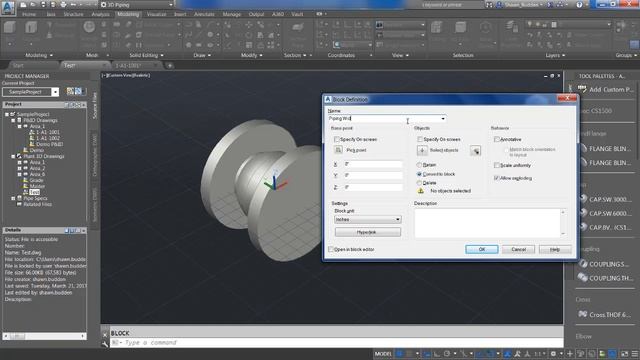Viewport: 640px width, 360px height.
Task: Click the Box primitive tool in Modeling panel
Action: (9, 28)
